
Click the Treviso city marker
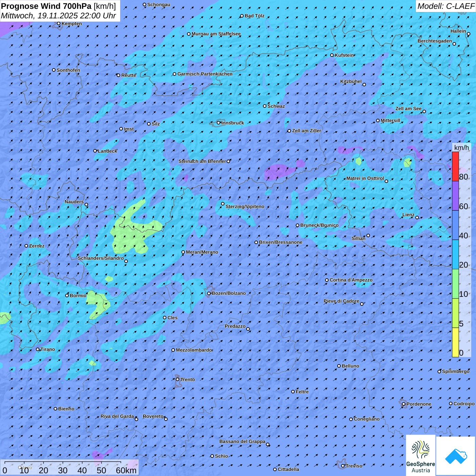[x=343, y=466]
